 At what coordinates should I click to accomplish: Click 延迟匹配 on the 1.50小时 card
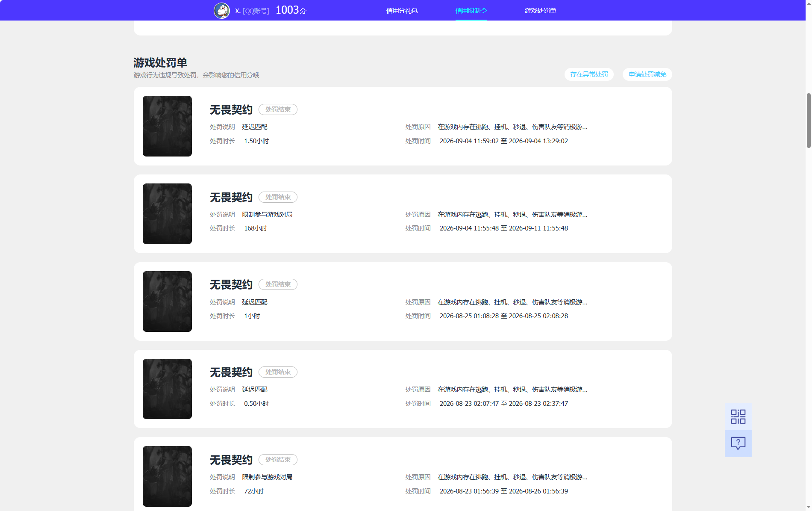pyautogui.click(x=255, y=127)
